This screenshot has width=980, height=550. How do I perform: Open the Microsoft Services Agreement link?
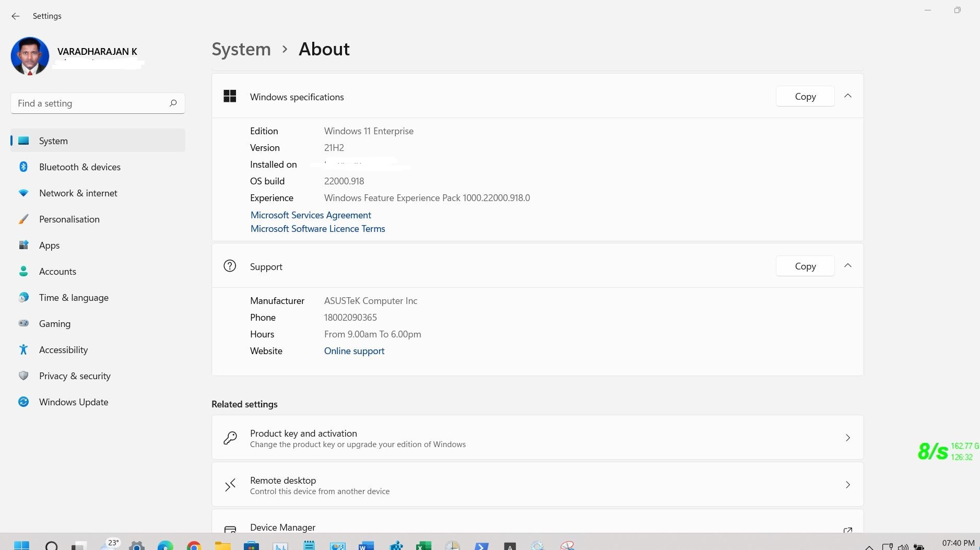[x=311, y=215]
